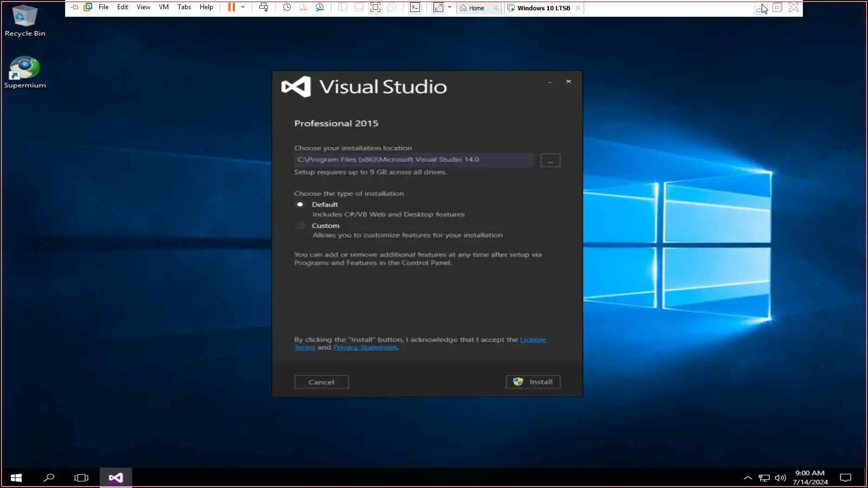
Task: Open the Recycle Bin desktop icon
Action: pos(25,21)
